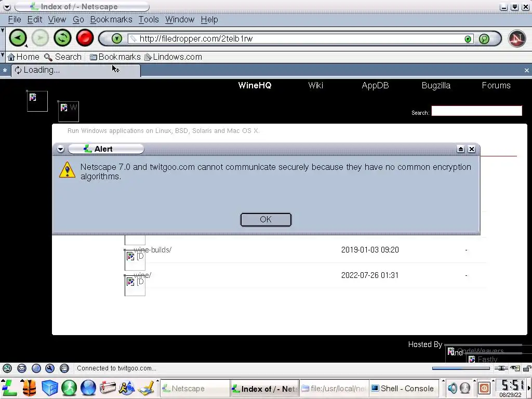Open the Tools menu
The image size is (532, 399).
(149, 20)
